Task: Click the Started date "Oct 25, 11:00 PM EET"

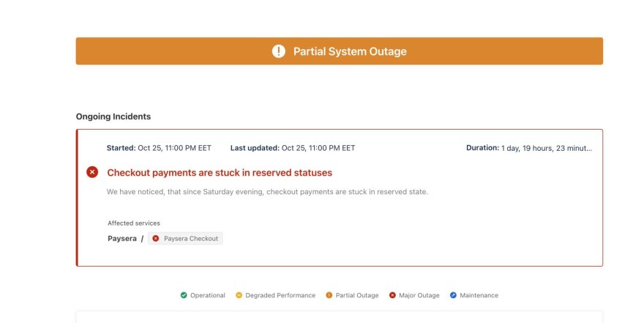Action: click(174, 148)
